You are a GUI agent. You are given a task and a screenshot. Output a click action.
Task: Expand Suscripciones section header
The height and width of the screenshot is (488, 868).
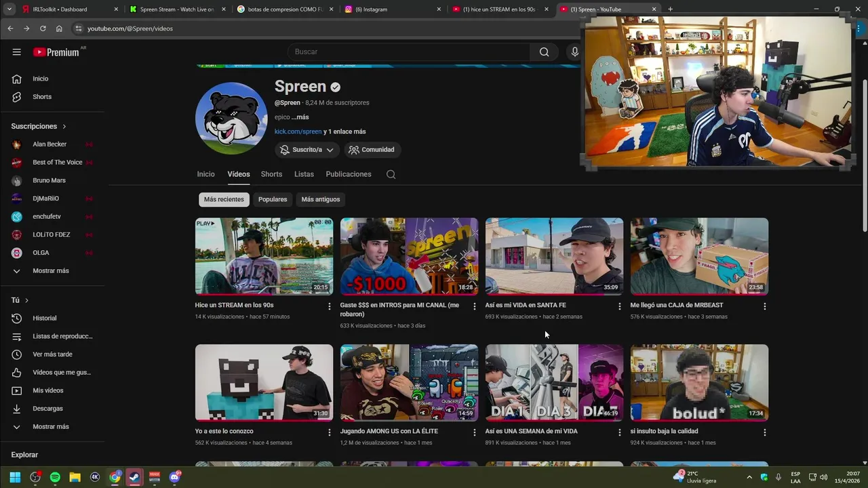pos(39,126)
